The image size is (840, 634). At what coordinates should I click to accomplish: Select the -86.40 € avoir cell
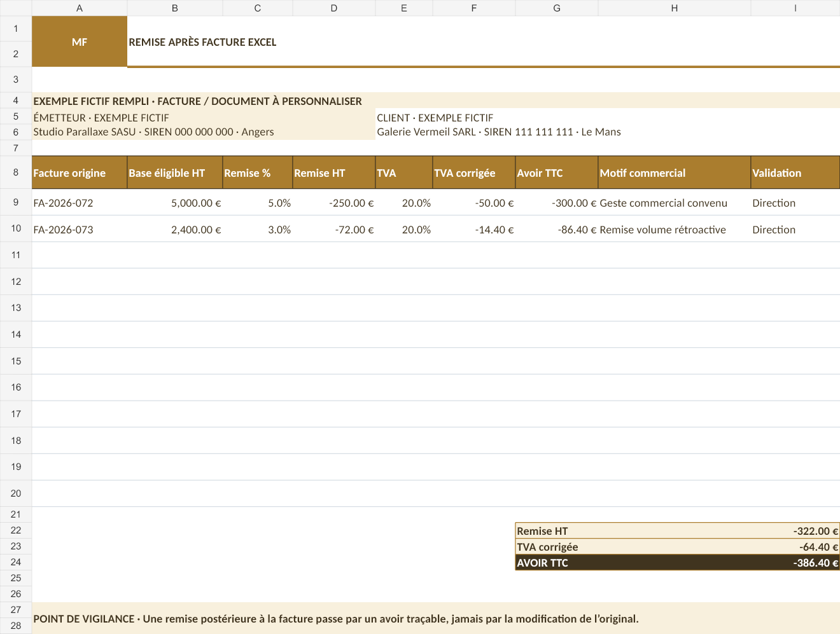(x=557, y=229)
